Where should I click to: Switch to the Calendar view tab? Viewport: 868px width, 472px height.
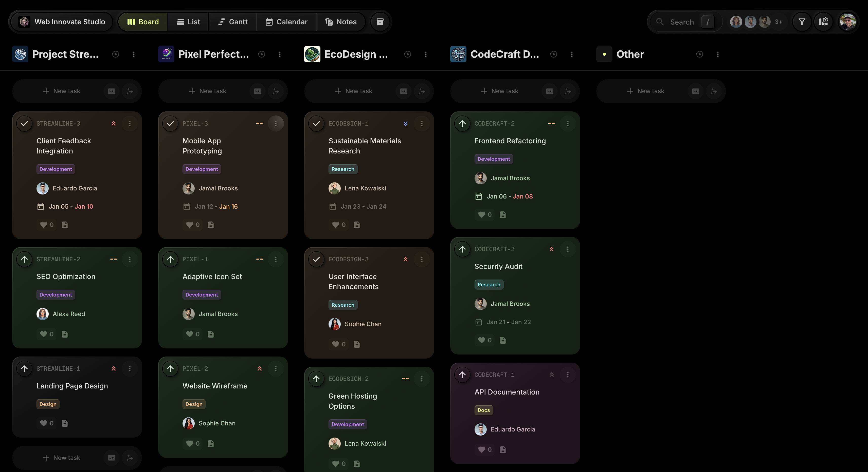click(x=286, y=22)
